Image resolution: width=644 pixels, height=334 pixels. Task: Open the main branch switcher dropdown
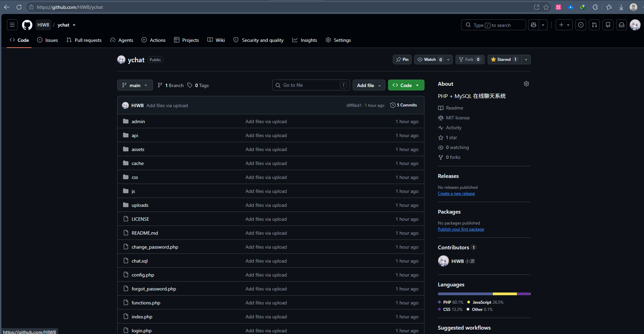coord(135,85)
